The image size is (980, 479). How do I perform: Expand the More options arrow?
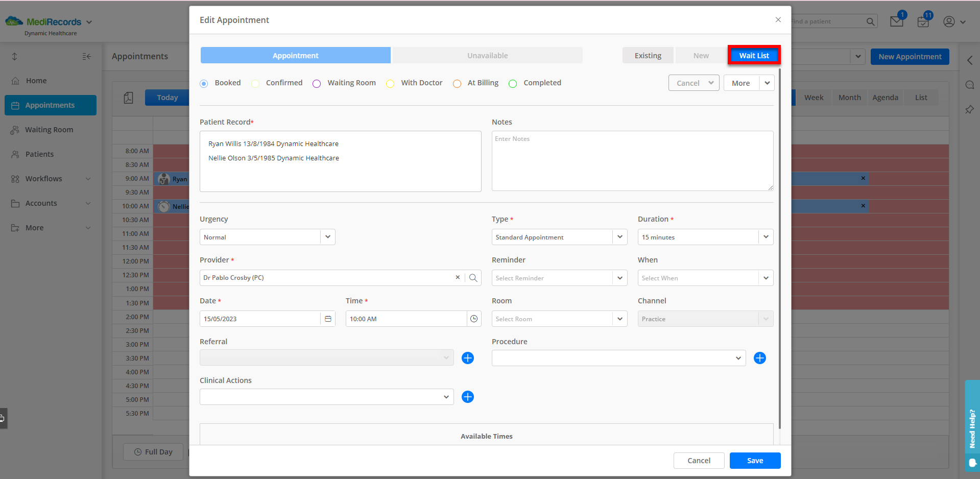pos(767,83)
